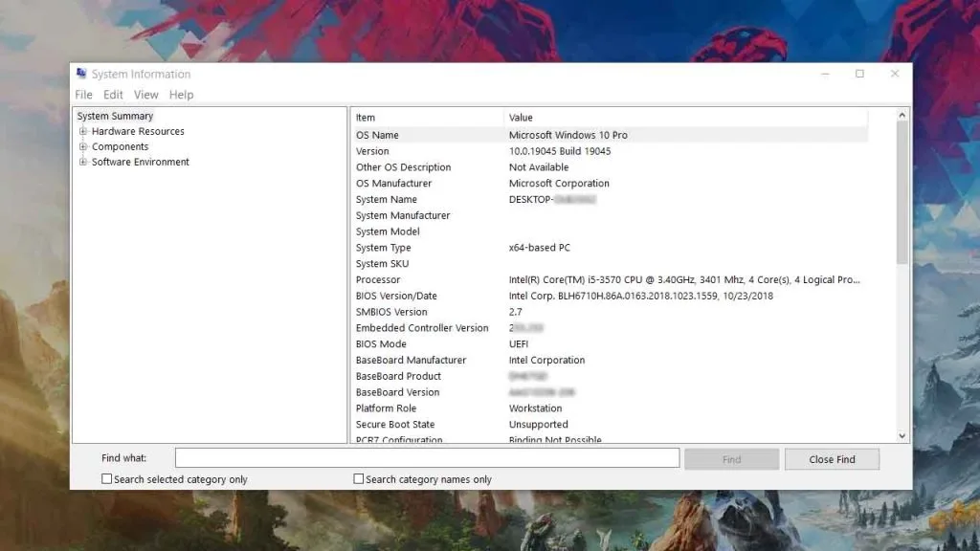
Task: Select the UEFI value
Action: coord(518,344)
